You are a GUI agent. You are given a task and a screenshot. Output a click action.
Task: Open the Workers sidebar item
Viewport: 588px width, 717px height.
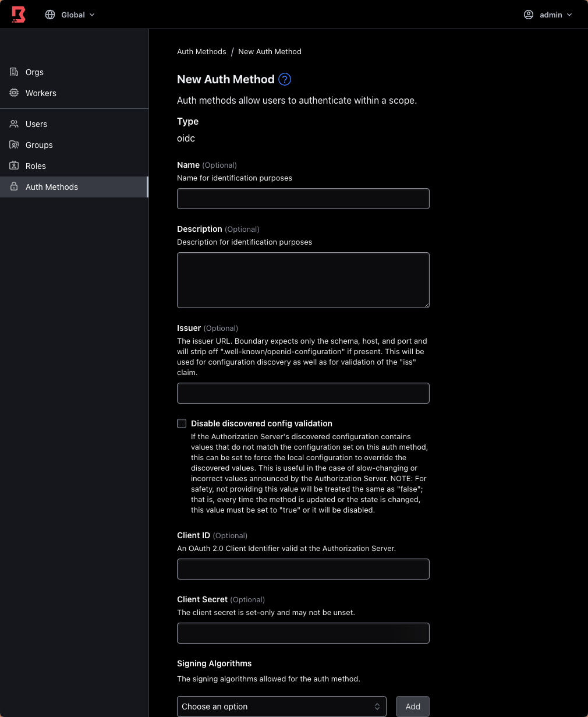pos(74,93)
